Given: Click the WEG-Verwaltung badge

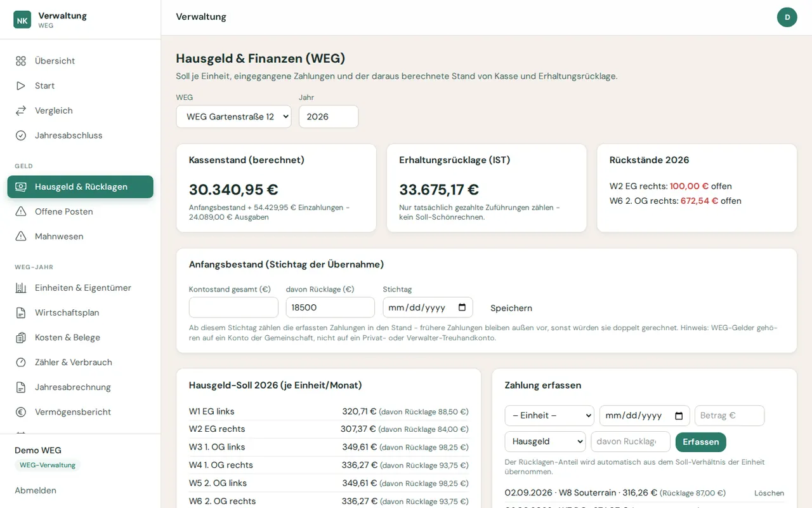Looking at the screenshot, I should point(48,465).
